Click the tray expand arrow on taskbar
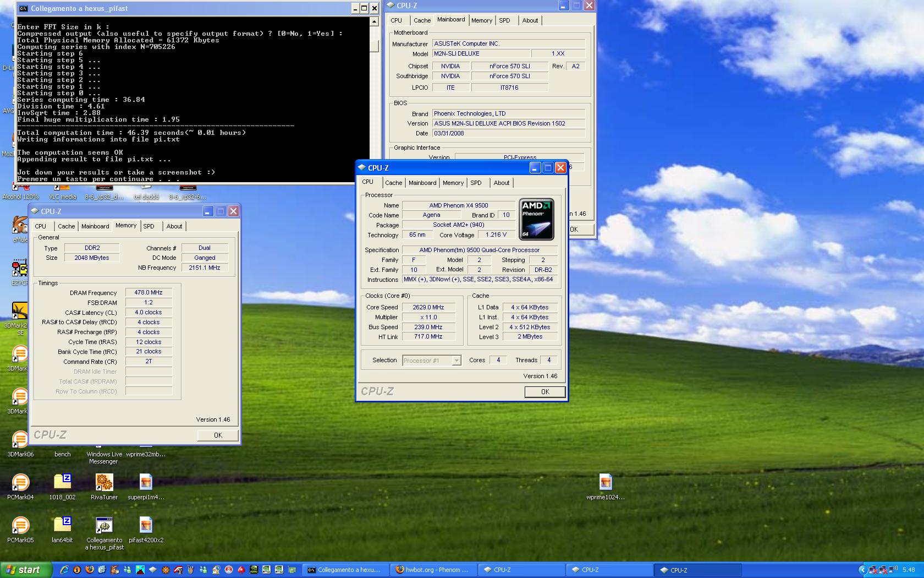 coord(862,570)
